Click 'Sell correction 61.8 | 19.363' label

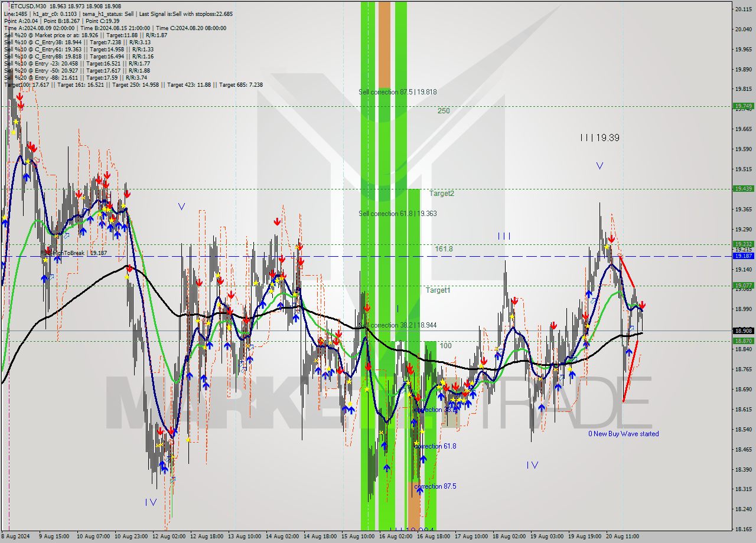pyautogui.click(x=397, y=214)
